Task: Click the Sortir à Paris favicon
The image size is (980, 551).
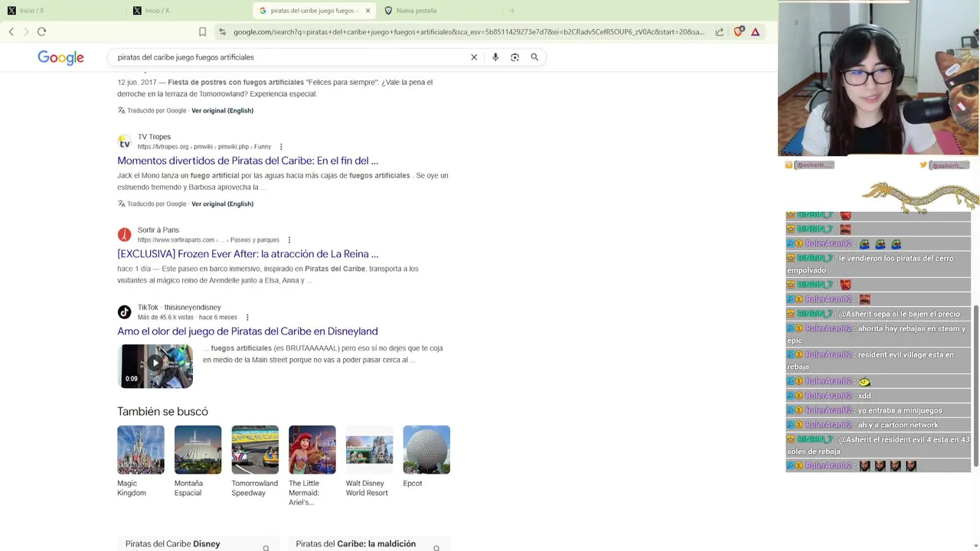Action: click(x=124, y=235)
